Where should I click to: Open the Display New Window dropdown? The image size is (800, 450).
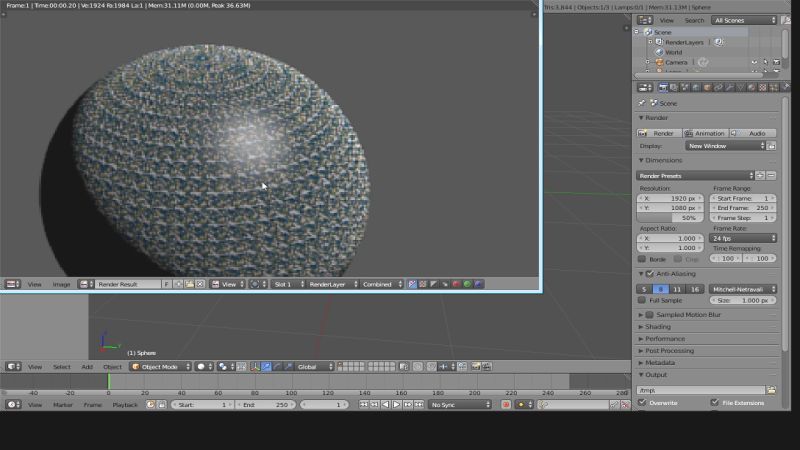coord(725,146)
